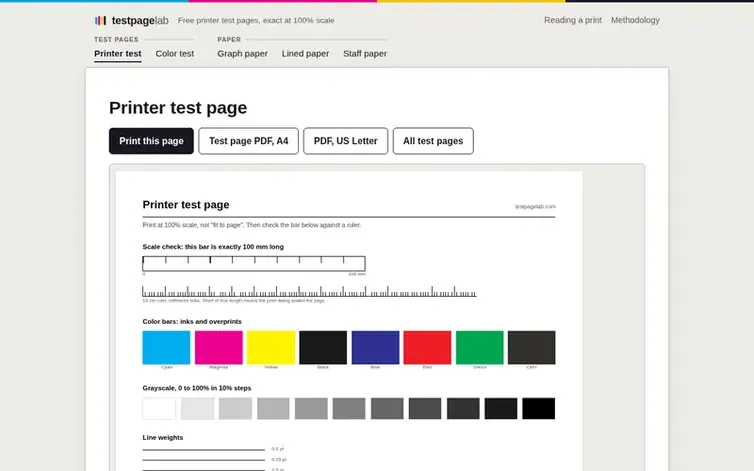Select the Printer test tab
754x471 pixels.
coord(118,53)
